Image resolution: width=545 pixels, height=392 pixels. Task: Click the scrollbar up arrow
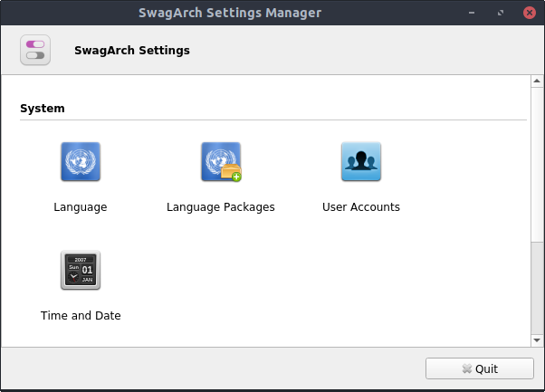[x=534, y=82]
